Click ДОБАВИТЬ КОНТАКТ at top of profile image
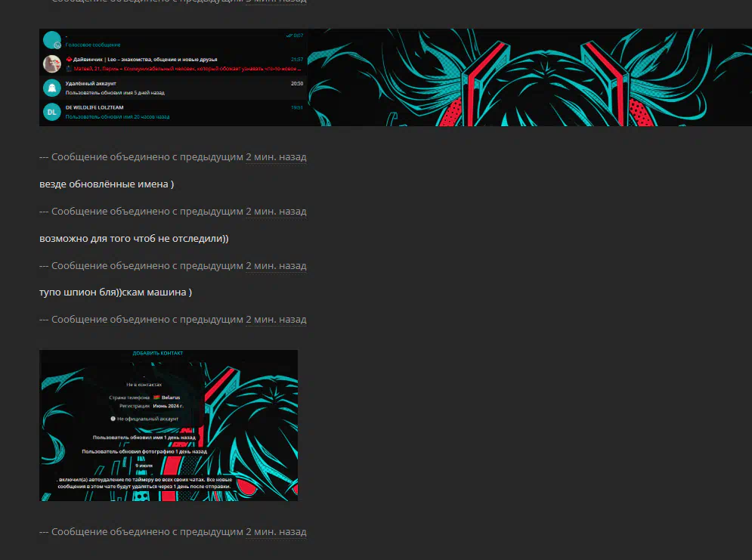752x560 pixels. pyautogui.click(x=158, y=353)
